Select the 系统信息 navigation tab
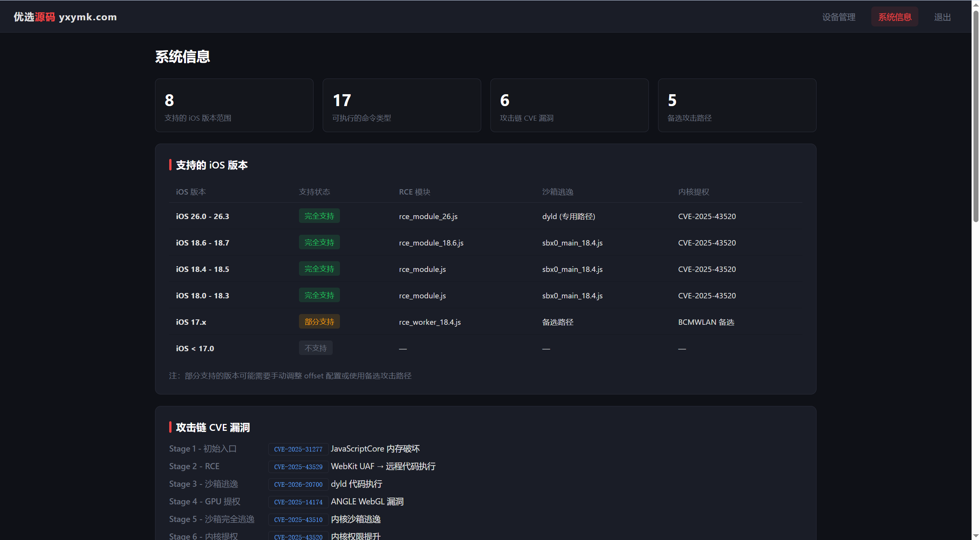The height and width of the screenshot is (540, 980). click(895, 17)
